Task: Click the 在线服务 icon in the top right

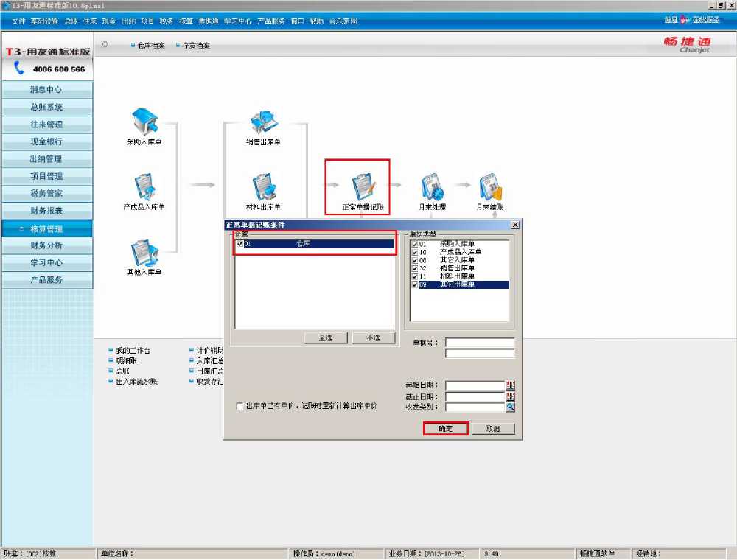Action: [x=685, y=19]
